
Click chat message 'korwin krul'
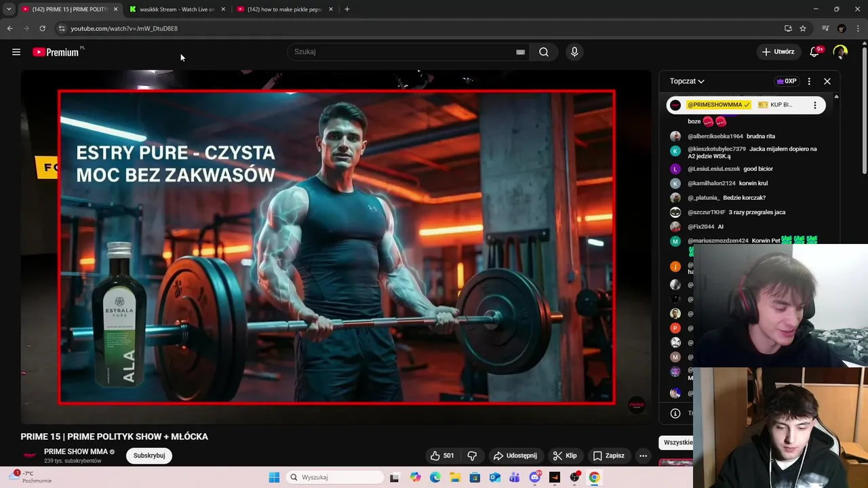(753, 183)
